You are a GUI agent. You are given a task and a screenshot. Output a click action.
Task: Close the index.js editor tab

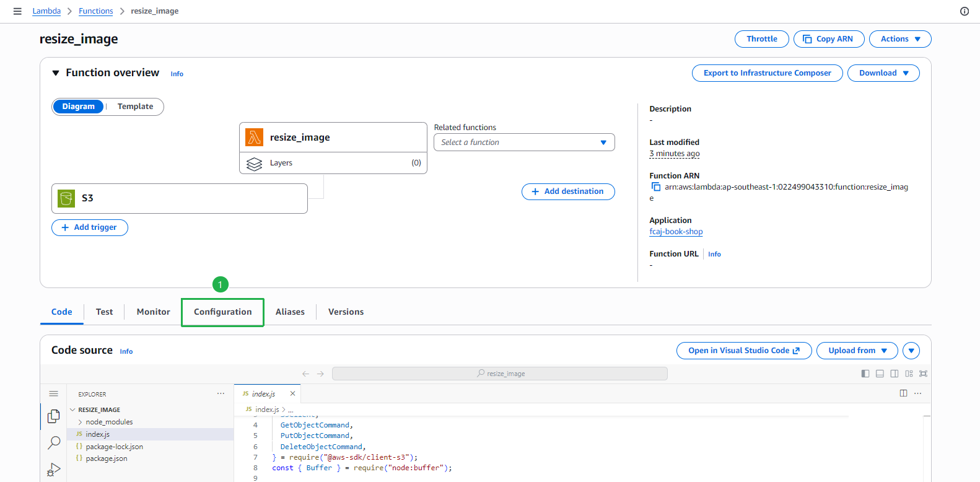293,393
